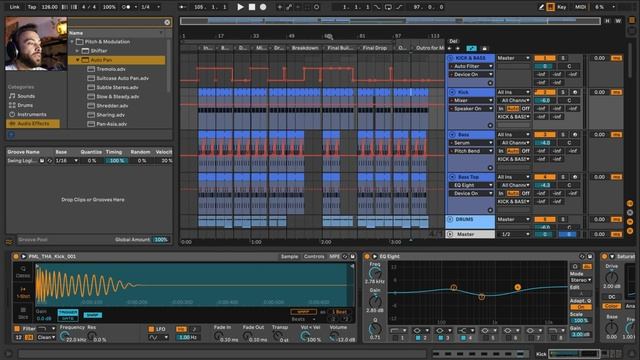This screenshot has height=360, width=640.
Task: Expand the Pitch & Modulation folder
Action: (x=72, y=42)
